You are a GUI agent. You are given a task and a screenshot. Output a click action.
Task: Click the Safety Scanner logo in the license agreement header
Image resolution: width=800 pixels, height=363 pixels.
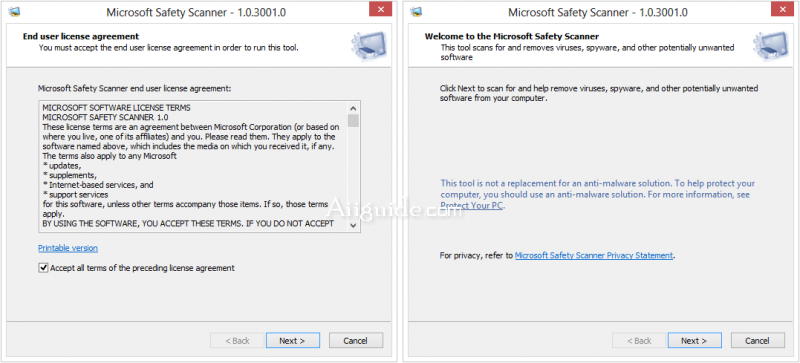(368, 45)
